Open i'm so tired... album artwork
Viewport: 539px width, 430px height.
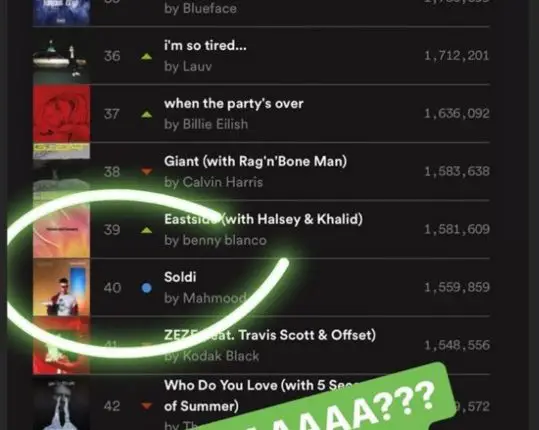61,56
